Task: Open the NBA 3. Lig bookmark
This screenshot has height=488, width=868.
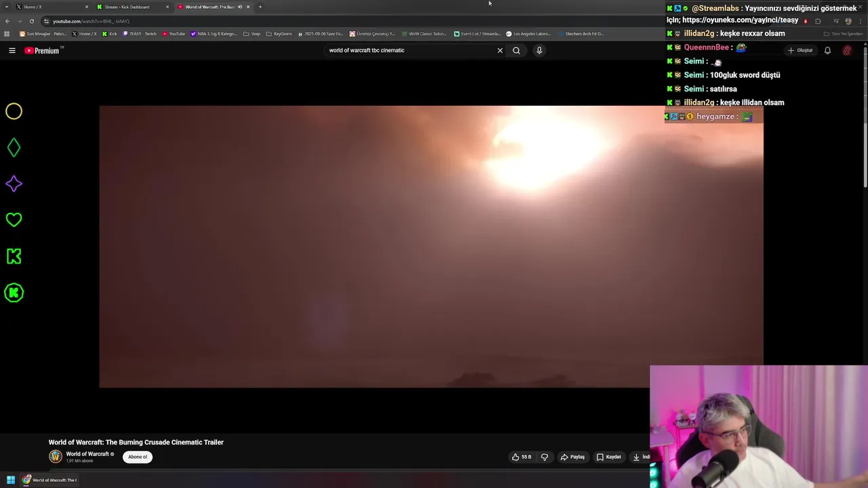Action: 214,33
